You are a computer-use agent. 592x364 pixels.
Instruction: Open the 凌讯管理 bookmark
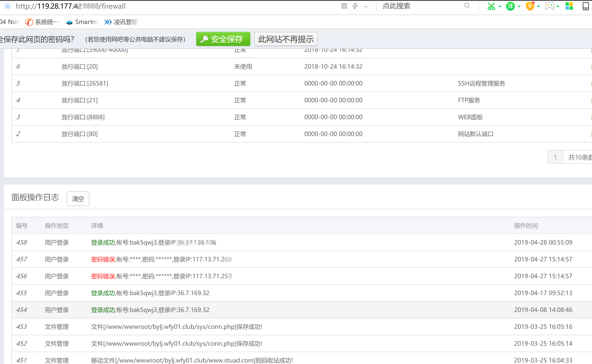pyautogui.click(x=121, y=22)
